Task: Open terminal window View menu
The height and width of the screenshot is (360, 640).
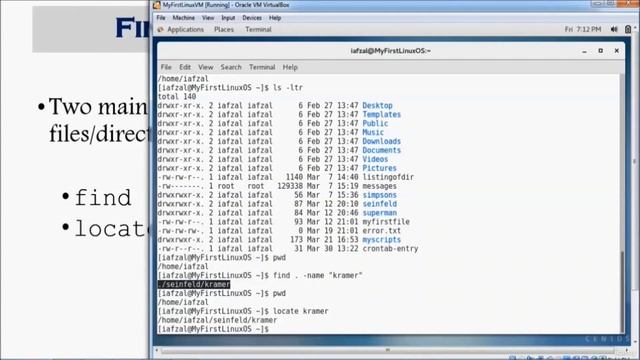Action: pyautogui.click(x=206, y=67)
